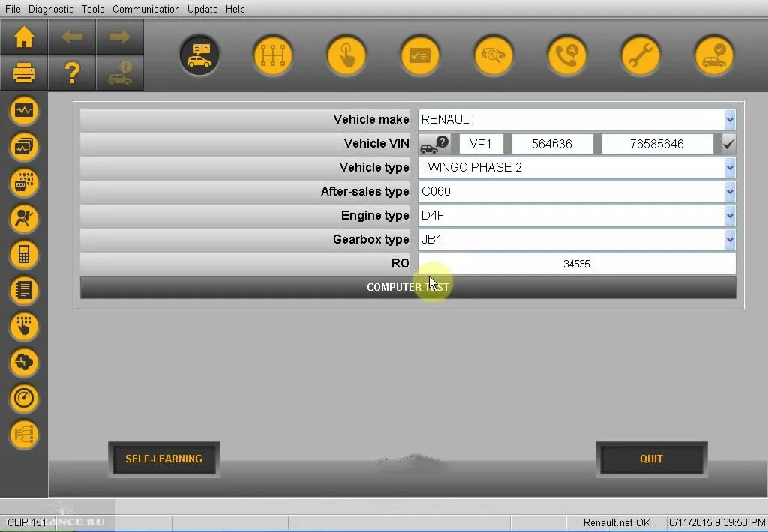The width and height of the screenshot is (768, 532).
Task: Click the greyed car with warning icon
Action: coord(120,73)
